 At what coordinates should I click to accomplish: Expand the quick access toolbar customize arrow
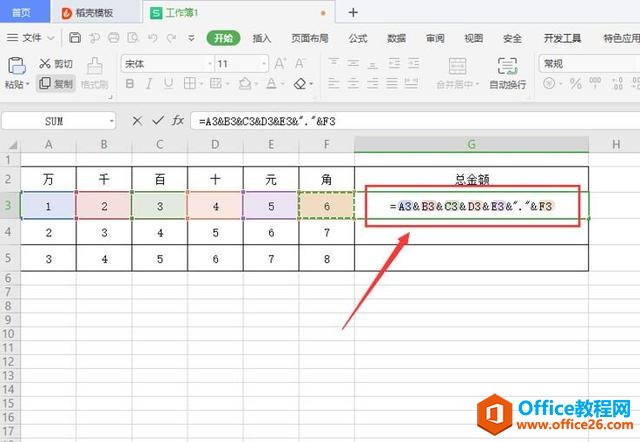[x=191, y=38]
